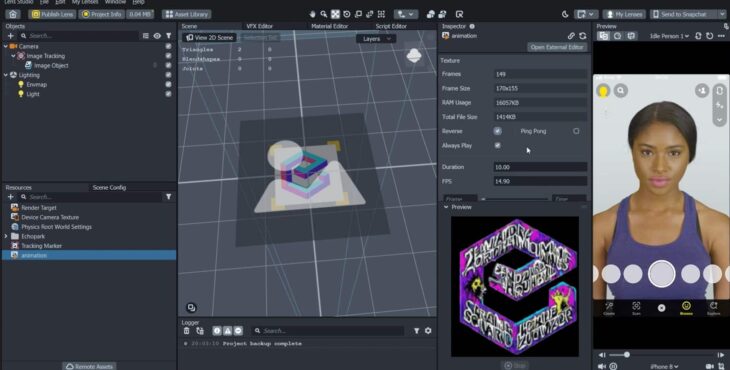Open the Idle Person 1 dropdown
Viewport: 730px width, 370px height.
[669, 36]
